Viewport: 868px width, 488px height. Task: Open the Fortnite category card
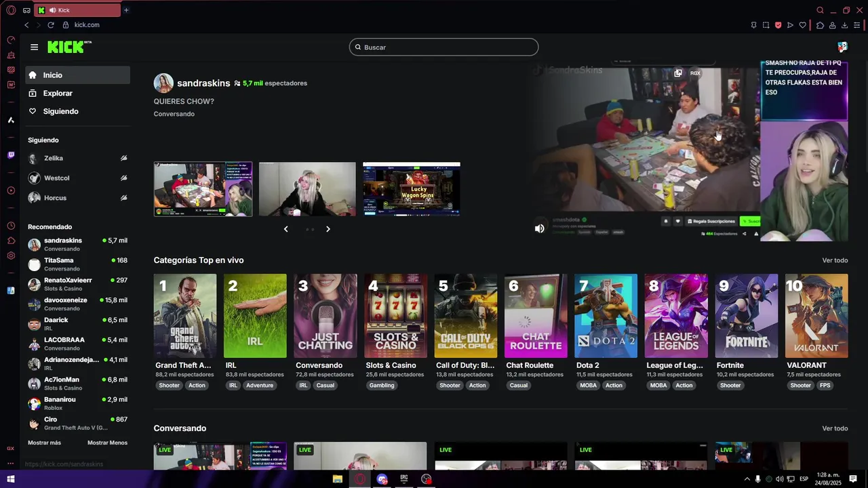[x=746, y=316]
